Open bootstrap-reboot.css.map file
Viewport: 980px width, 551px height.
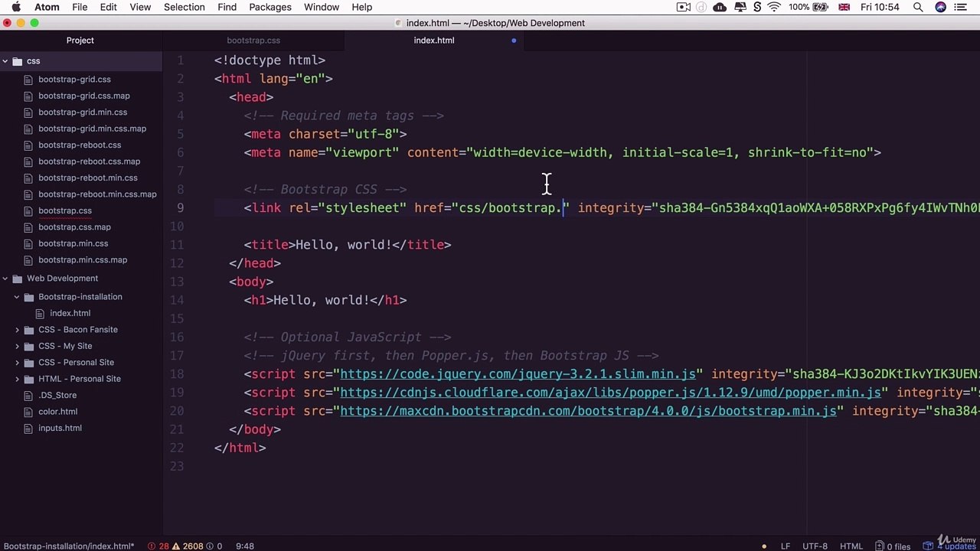[x=89, y=161]
